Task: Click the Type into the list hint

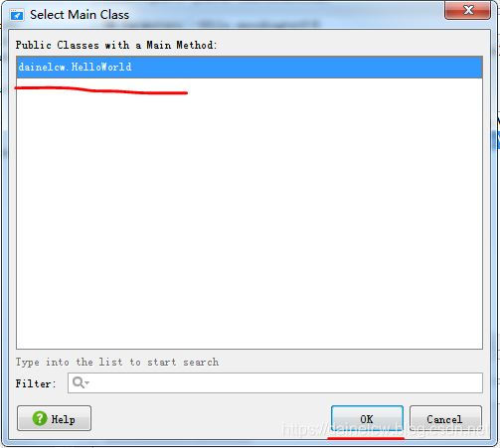Action: tap(117, 362)
